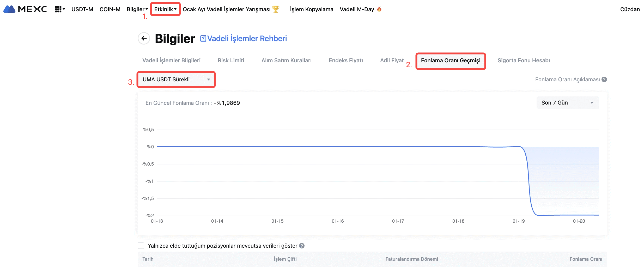Select the Sigorta Fonu Hesabı tab
The image size is (644, 268).
point(524,60)
